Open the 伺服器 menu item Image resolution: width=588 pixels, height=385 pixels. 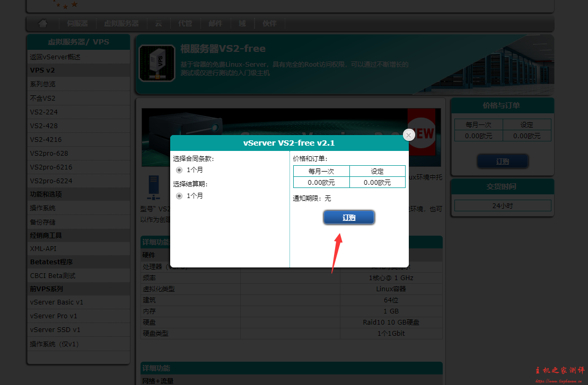[77, 23]
